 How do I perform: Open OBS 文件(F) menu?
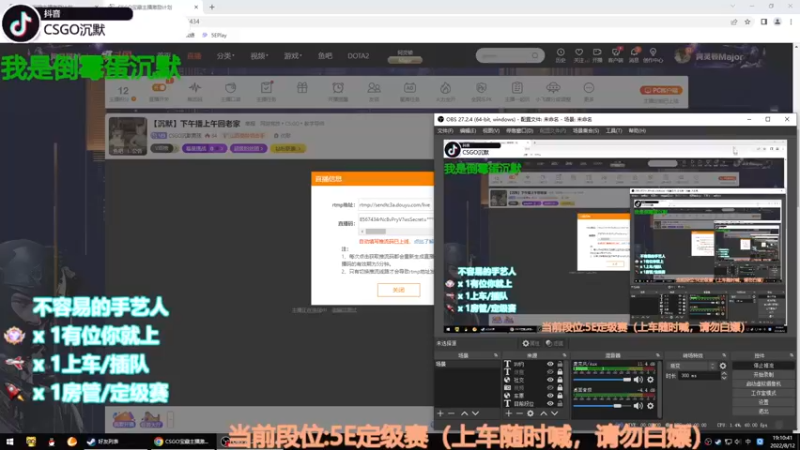point(445,131)
